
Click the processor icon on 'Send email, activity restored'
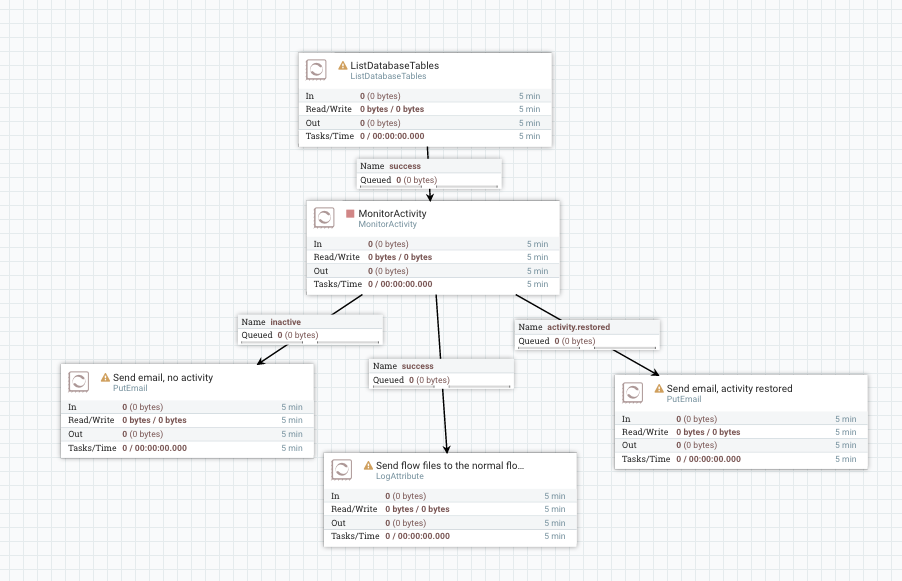coord(632,392)
